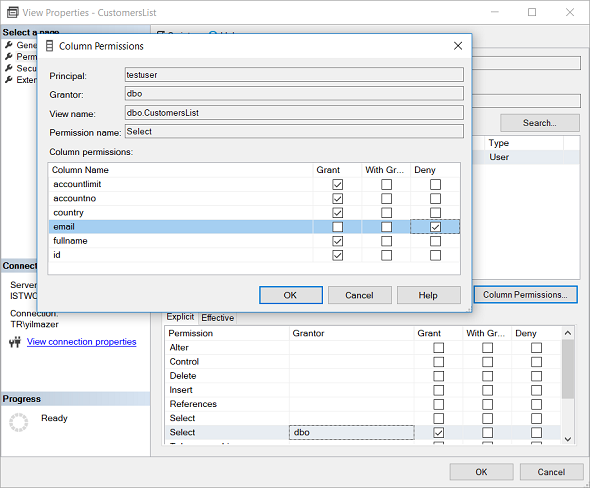
Task: Click the Column Permissions dialog title icon
Action: 49,46
